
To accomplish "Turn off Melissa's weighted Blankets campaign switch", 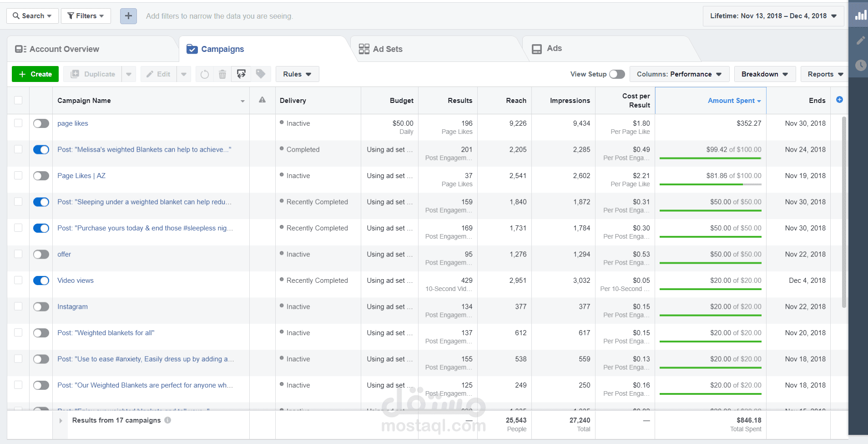I will coord(41,150).
